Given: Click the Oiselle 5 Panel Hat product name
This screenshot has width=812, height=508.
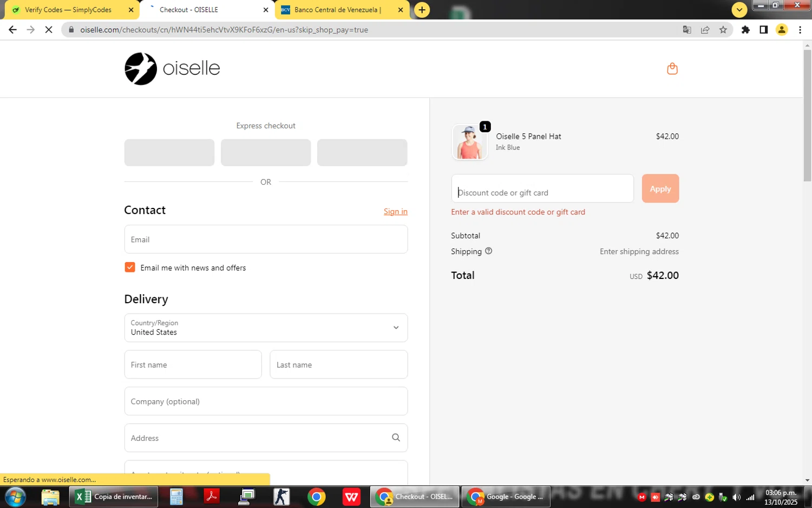Looking at the screenshot, I should coord(528,136).
